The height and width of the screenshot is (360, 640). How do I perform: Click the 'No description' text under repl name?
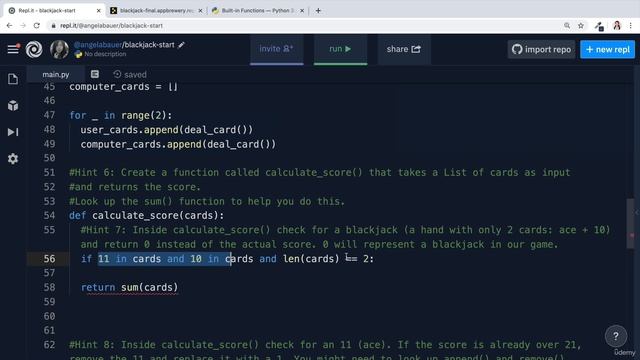tap(105, 54)
